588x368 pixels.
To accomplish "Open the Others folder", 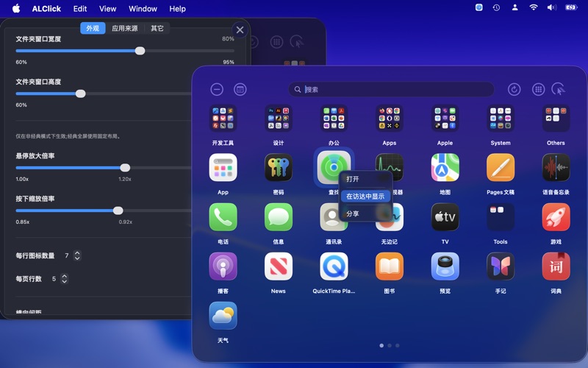I will 556,118.
